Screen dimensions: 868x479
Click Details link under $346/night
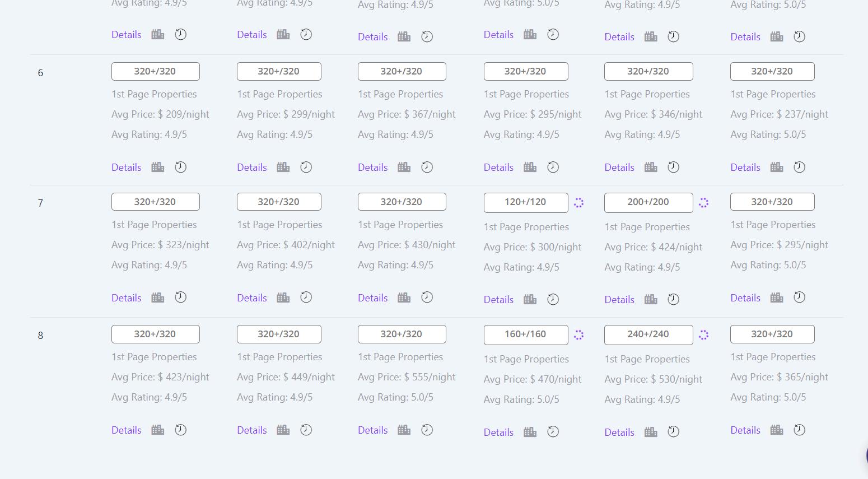pos(619,168)
